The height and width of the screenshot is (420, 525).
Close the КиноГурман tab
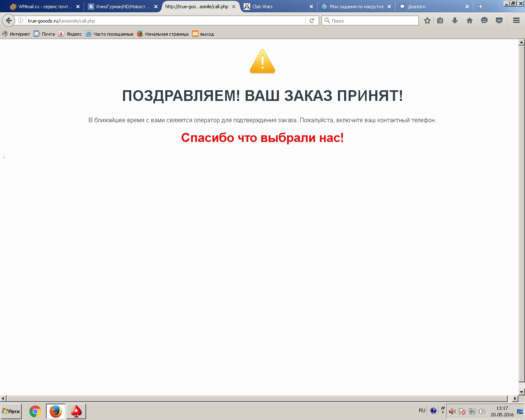[x=156, y=7]
